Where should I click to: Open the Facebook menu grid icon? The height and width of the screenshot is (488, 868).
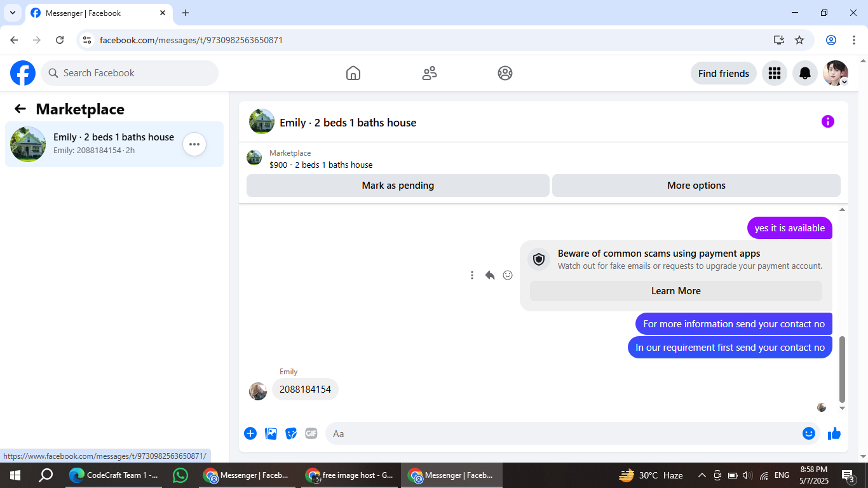point(774,73)
